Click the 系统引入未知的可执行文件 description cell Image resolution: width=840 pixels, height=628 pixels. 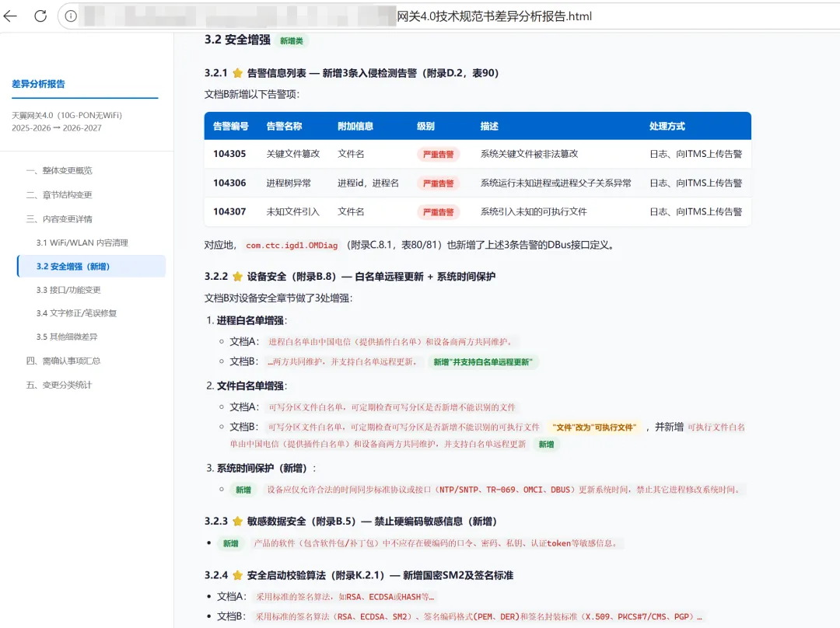pyautogui.click(x=534, y=212)
